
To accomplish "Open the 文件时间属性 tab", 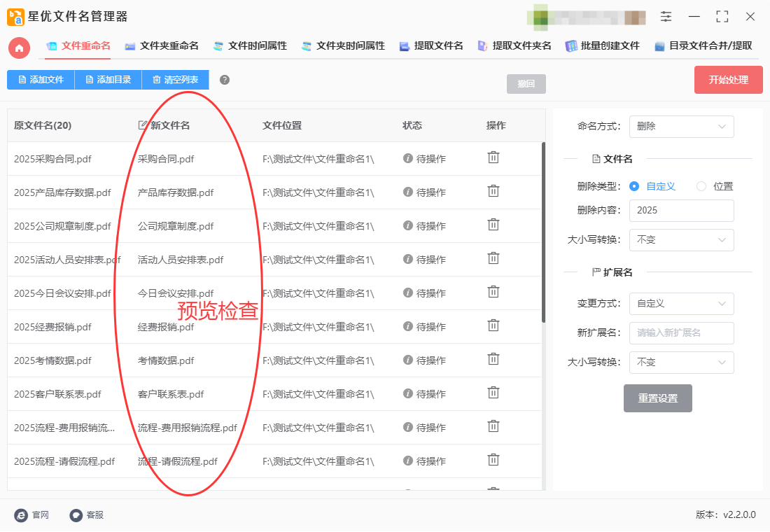I will 250,46.
